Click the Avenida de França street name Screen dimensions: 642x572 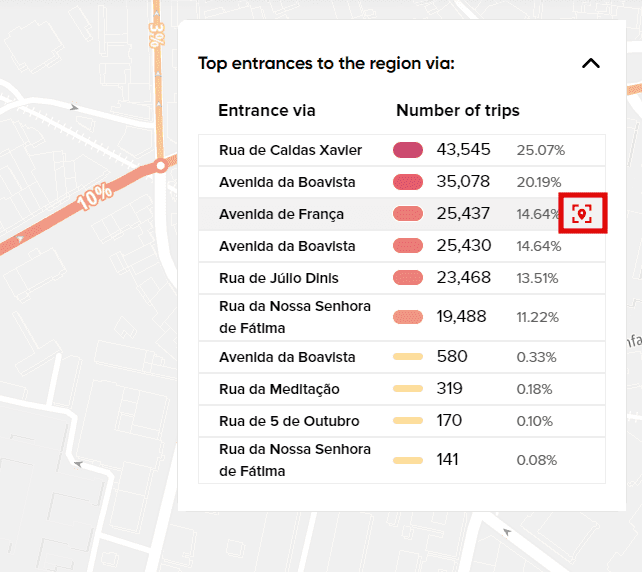tap(281, 214)
